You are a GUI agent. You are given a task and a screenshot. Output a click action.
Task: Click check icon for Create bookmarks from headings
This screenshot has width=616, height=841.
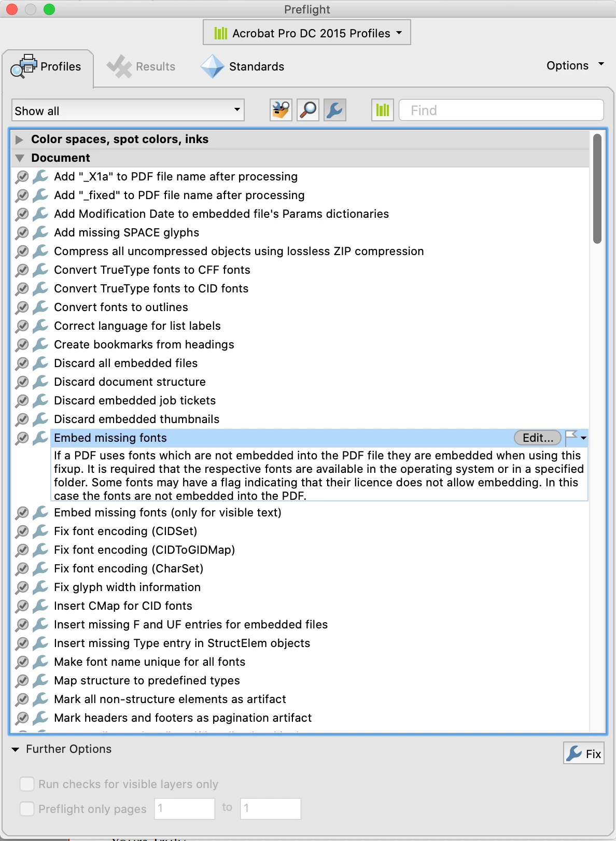[22, 344]
